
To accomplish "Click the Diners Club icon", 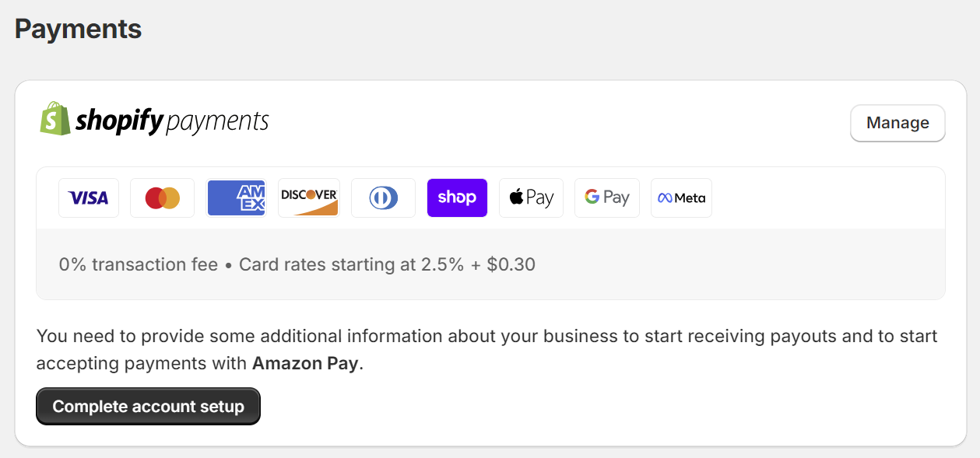I will [x=383, y=198].
